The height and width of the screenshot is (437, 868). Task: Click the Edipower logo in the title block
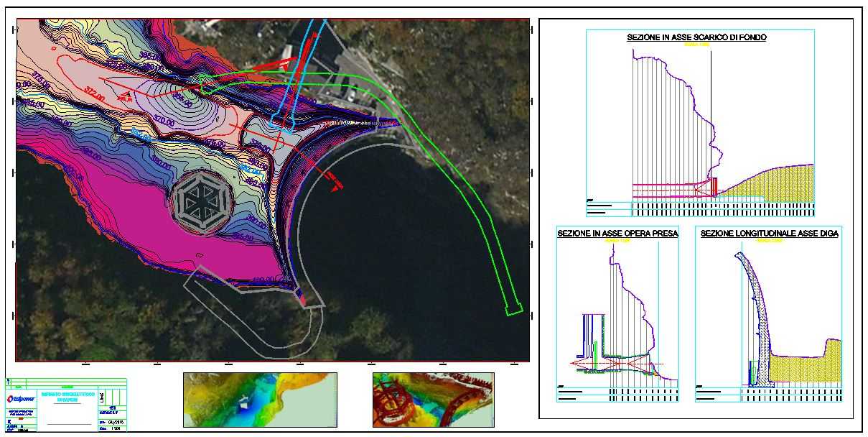(x=21, y=399)
